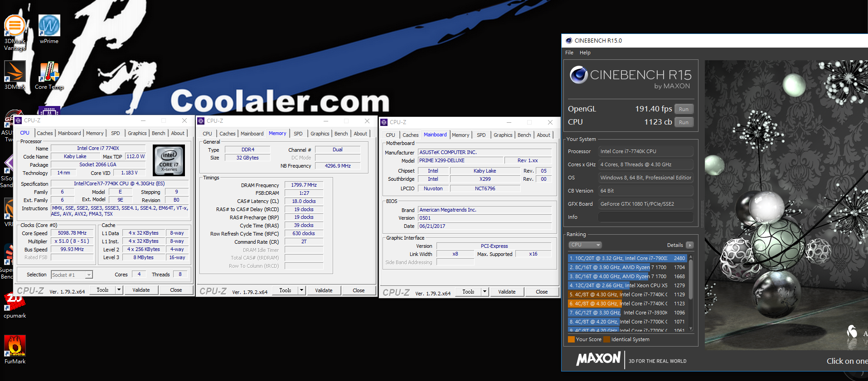Click Validate in the CPU window

141,290
